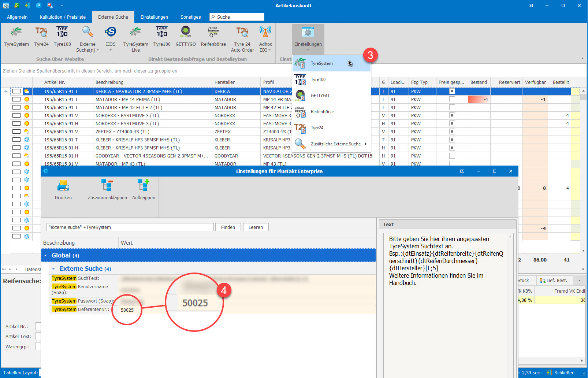Open TyreSystem website search in ribbon
The width and height of the screenshot is (588, 378).
pyautogui.click(x=16, y=37)
